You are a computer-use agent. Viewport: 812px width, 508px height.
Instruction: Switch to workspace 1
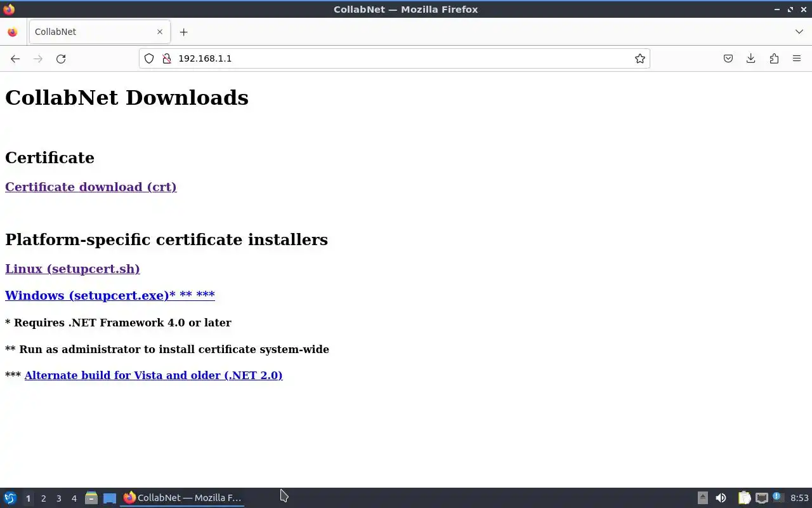[28, 498]
